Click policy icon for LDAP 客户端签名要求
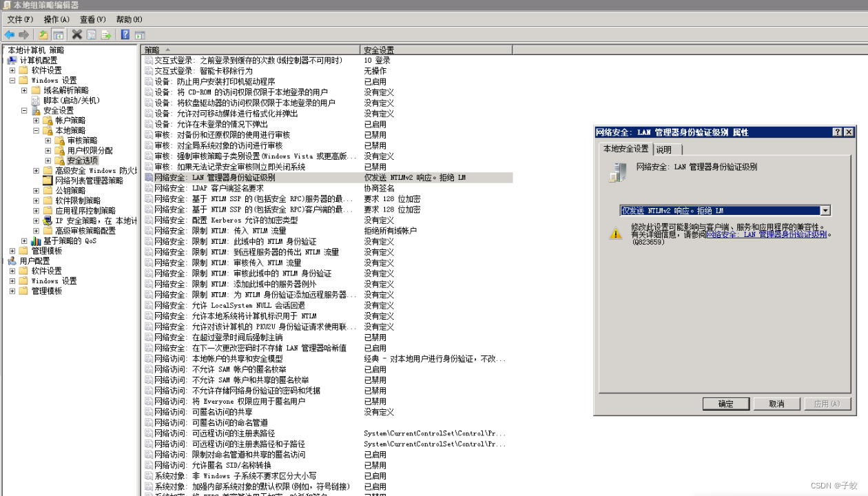 click(148, 188)
